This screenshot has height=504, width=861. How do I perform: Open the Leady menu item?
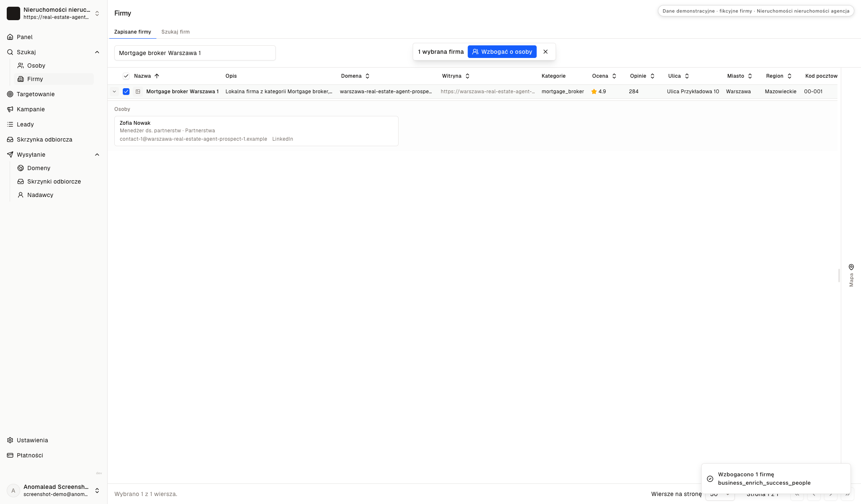tap(53, 124)
